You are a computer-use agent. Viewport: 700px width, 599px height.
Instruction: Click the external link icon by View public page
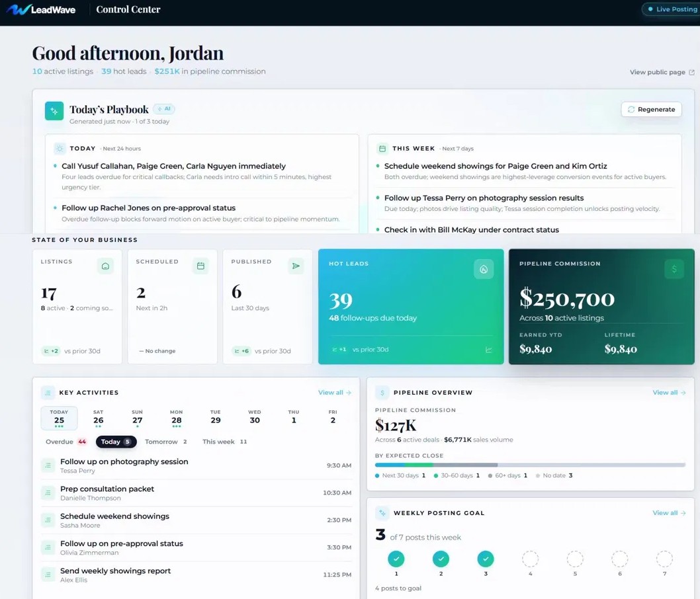[x=691, y=72]
